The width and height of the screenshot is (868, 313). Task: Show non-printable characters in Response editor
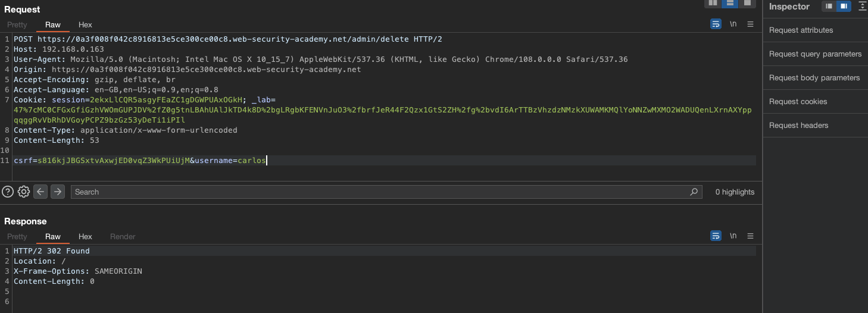point(733,236)
